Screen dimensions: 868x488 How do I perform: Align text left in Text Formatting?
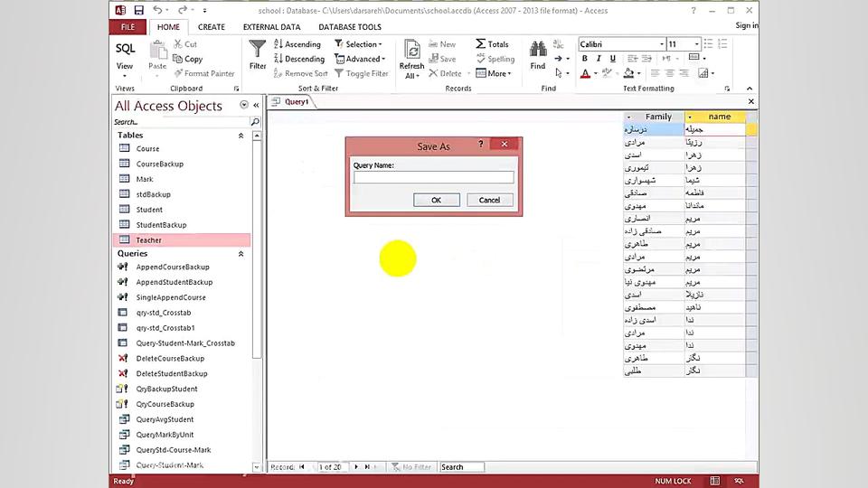[x=655, y=73]
